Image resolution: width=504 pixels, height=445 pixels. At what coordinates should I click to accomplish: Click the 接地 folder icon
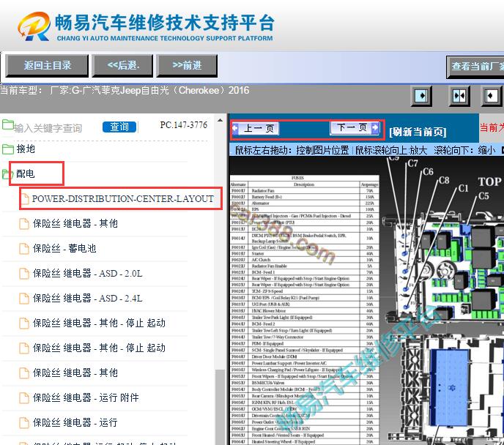[x=8, y=149]
